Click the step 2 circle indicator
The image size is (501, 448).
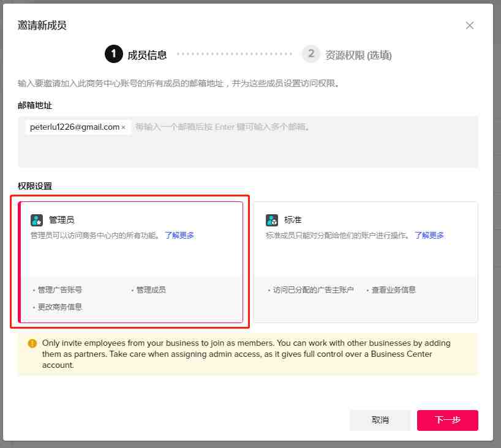coord(311,54)
